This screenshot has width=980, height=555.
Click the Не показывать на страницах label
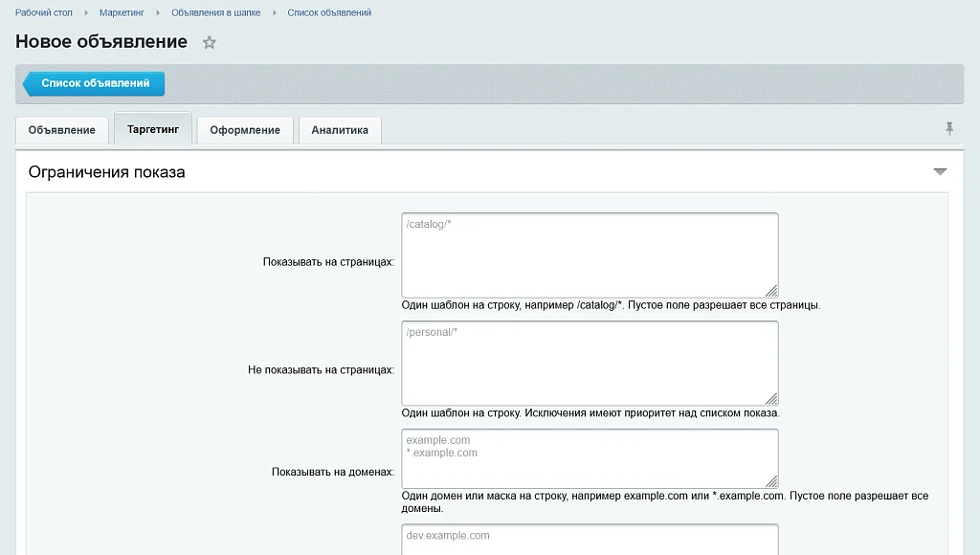322,370
